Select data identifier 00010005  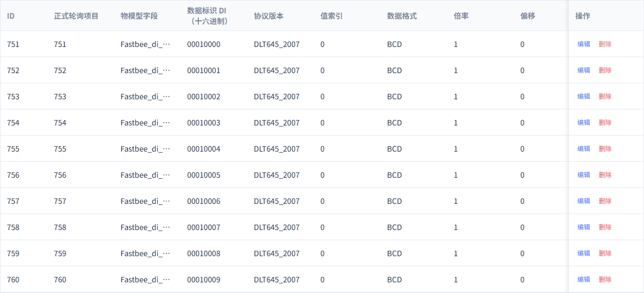[x=204, y=175]
